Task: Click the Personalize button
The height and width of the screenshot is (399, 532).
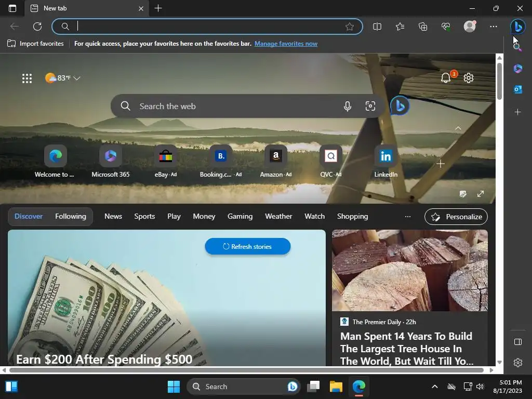Action: (x=456, y=217)
